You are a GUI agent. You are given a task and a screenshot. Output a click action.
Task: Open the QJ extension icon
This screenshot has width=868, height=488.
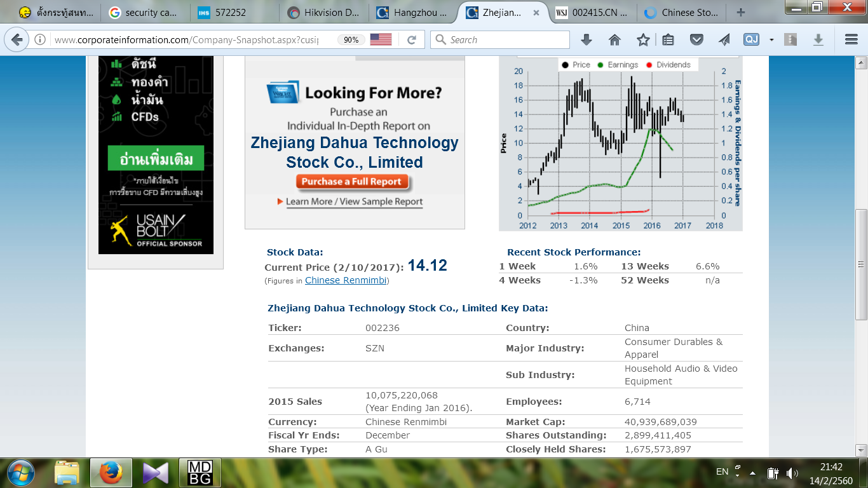point(752,39)
